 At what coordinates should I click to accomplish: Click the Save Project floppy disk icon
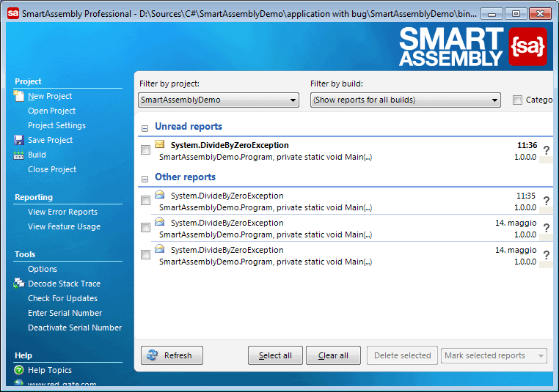click(x=18, y=140)
